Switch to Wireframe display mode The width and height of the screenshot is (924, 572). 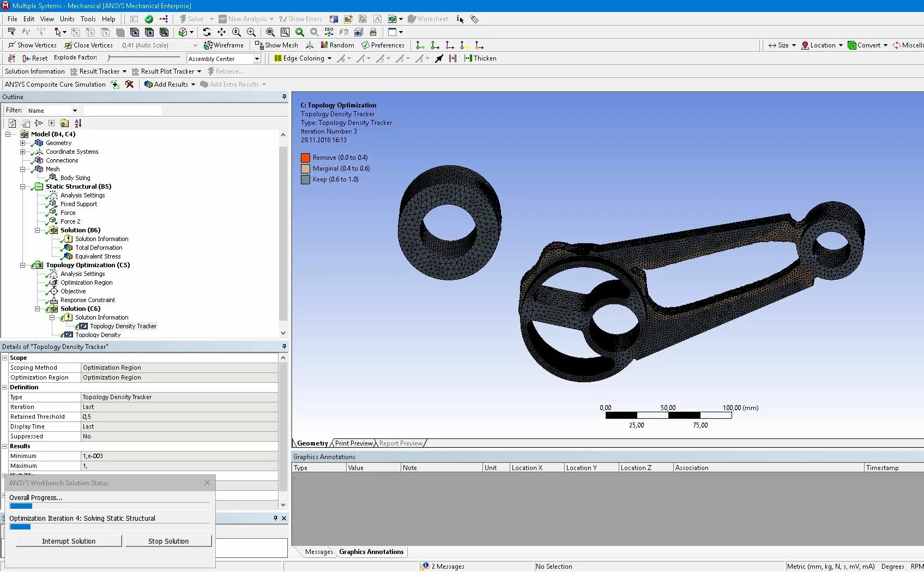click(x=224, y=45)
